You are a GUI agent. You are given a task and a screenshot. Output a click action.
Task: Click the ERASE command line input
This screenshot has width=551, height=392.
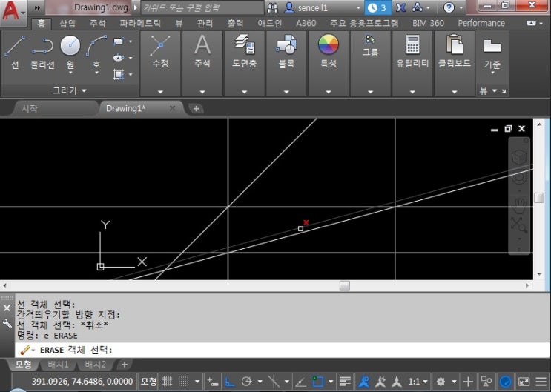[x=283, y=351]
